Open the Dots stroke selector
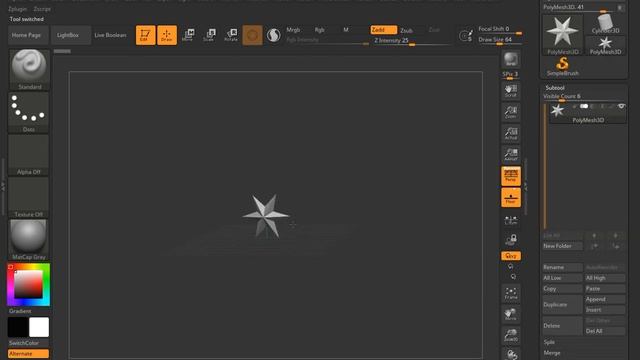The image size is (640, 360). (x=29, y=112)
